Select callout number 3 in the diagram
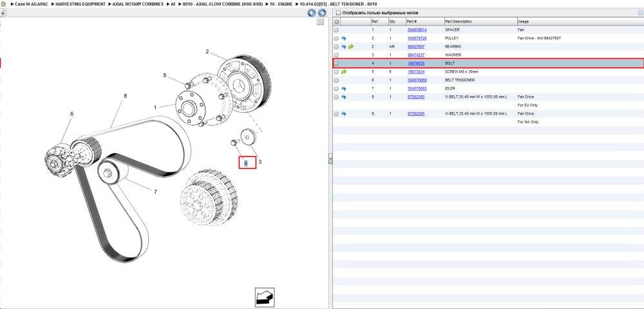 tap(260, 162)
